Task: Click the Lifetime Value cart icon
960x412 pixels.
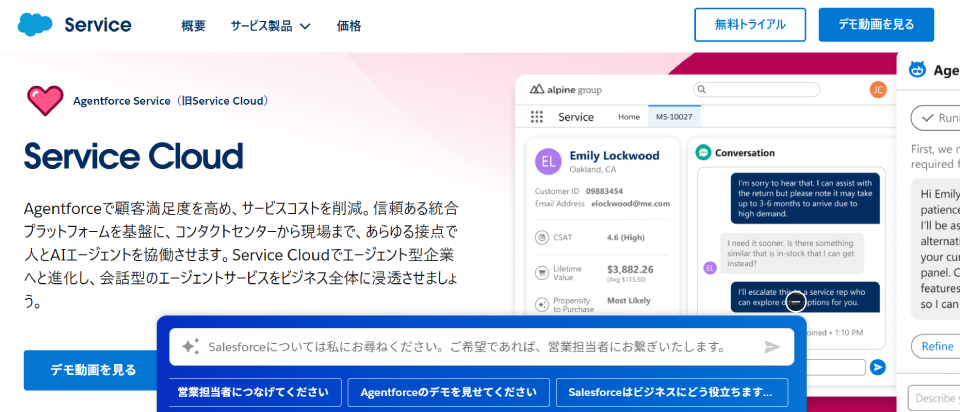Action: 541,273
